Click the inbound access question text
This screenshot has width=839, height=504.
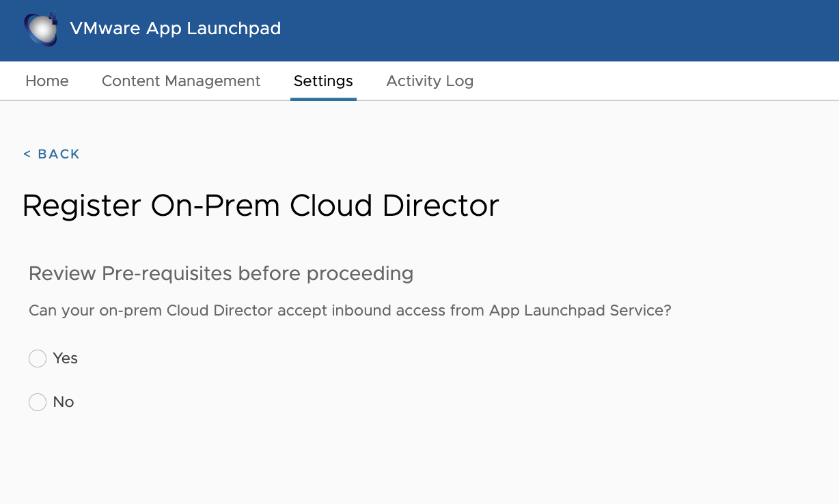click(x=350, y=311)
